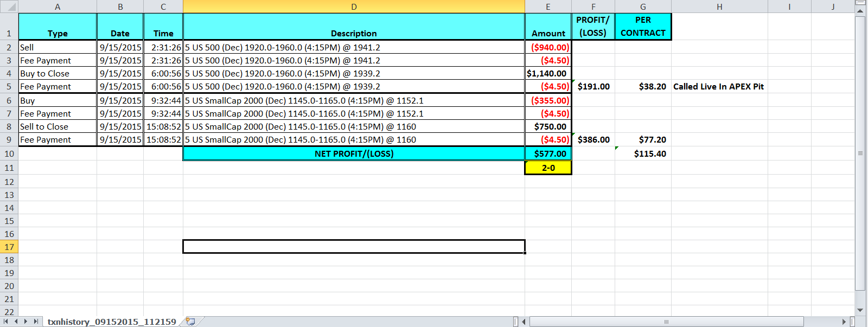The height and width of the screenshot is (327, 868).
Task: Click the 'Called Live In APEX Pit' note
Action: [718, 86]
